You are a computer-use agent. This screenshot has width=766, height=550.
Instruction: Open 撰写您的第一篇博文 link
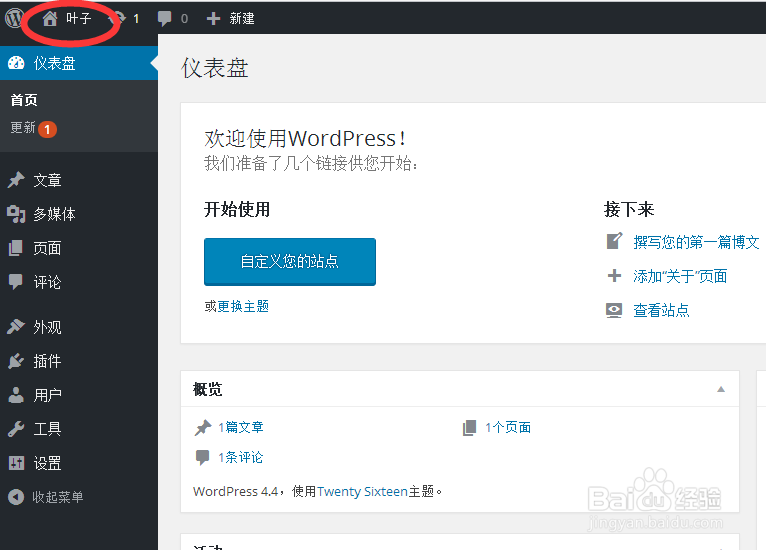pyautogui.click(x=696, y=242)
